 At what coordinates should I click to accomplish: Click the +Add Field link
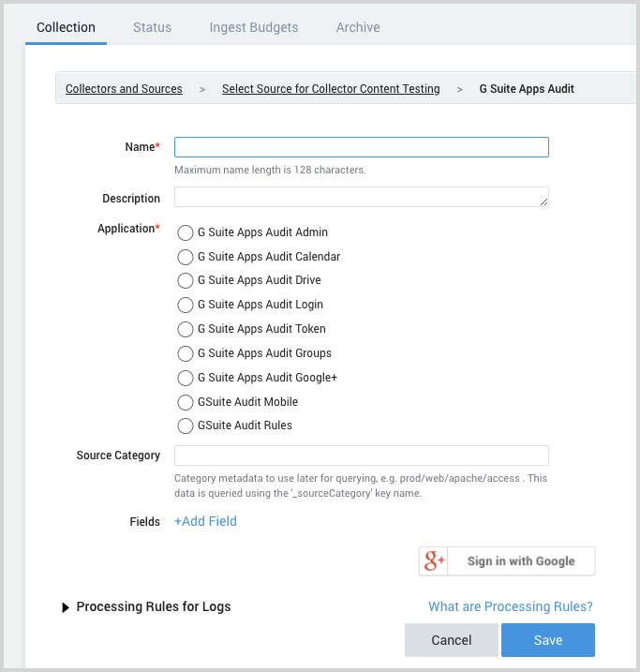click(x=205, y=521)
